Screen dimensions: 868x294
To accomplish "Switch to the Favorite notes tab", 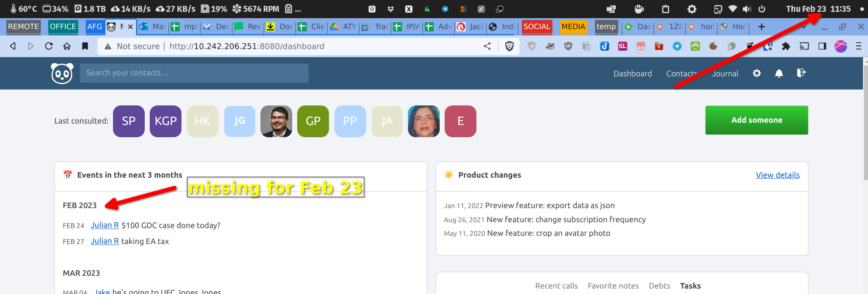I will (x=613, y=286).
